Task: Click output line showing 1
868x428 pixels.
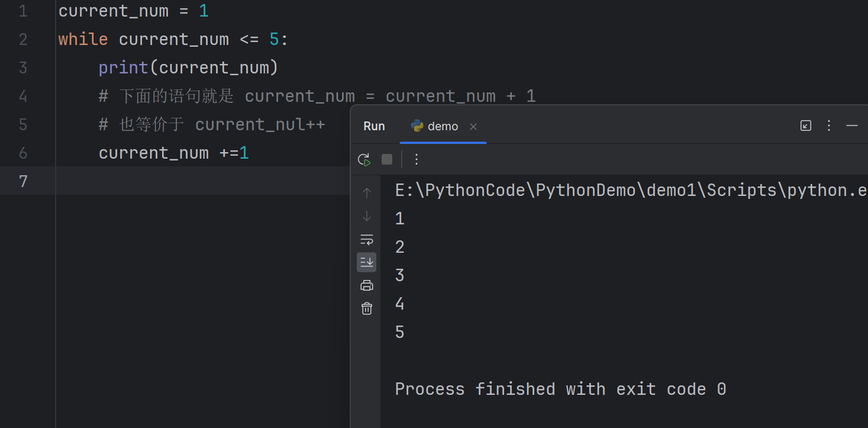Action: pyautogui.click(x=400, y=218)
